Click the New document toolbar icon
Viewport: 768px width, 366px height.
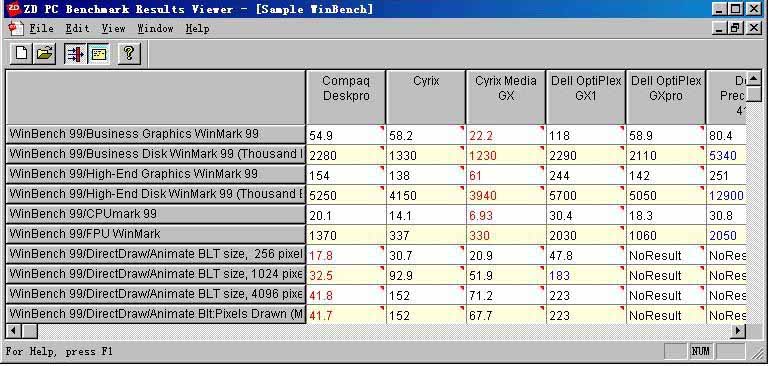[x=22, y=53]
